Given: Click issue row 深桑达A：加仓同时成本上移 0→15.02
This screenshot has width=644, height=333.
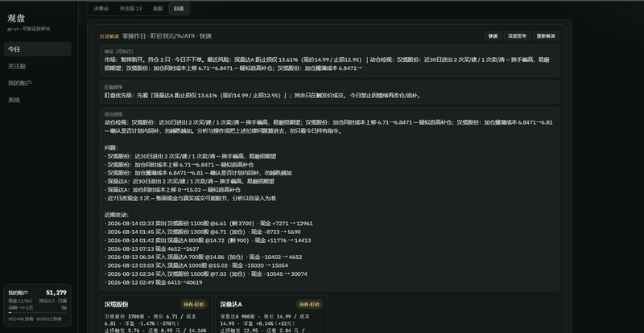Looking at the screenshot, I should pos(172,190).
